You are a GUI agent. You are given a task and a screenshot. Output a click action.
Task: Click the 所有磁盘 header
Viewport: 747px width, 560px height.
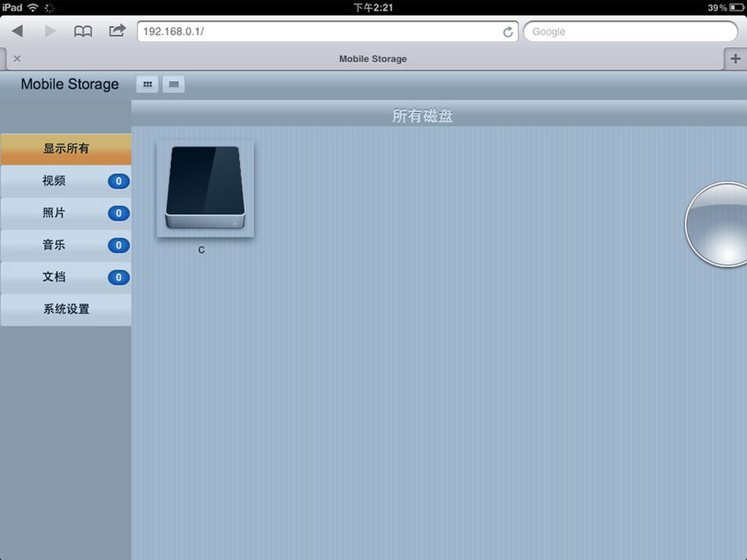click(x=422, y=116)
